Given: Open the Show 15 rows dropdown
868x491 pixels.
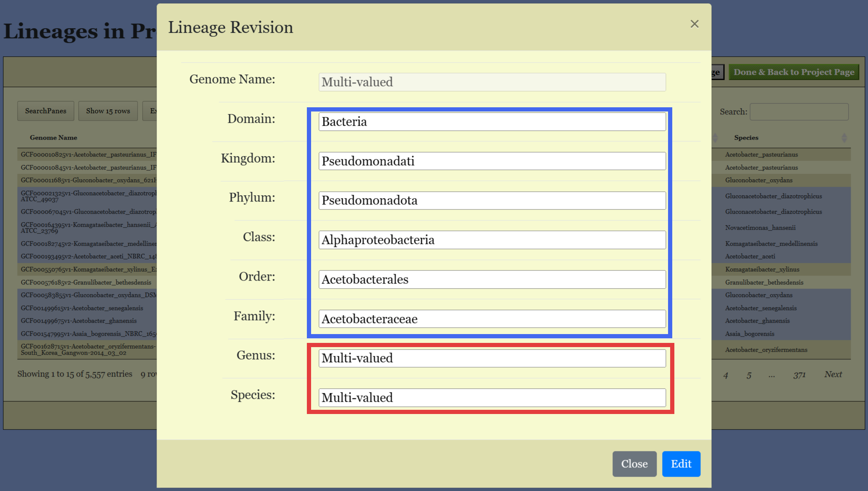Looking at the screenshot, I should point(108,111).
